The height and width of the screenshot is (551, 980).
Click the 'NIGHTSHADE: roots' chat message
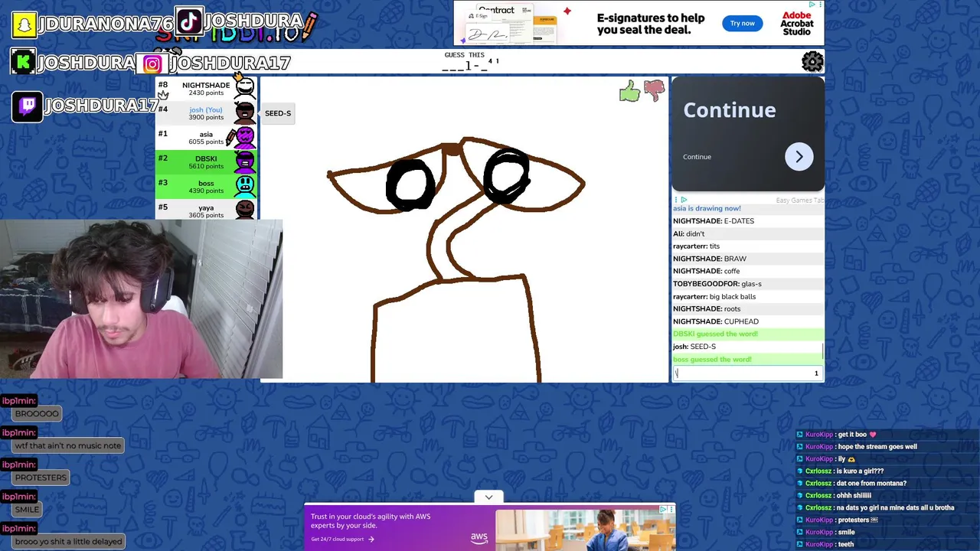click(707, 309)
